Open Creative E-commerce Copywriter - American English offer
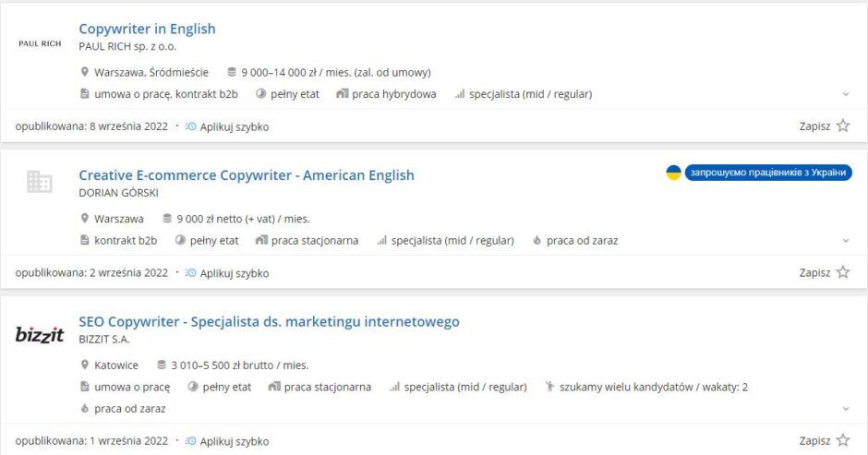 tap(247, 175)
